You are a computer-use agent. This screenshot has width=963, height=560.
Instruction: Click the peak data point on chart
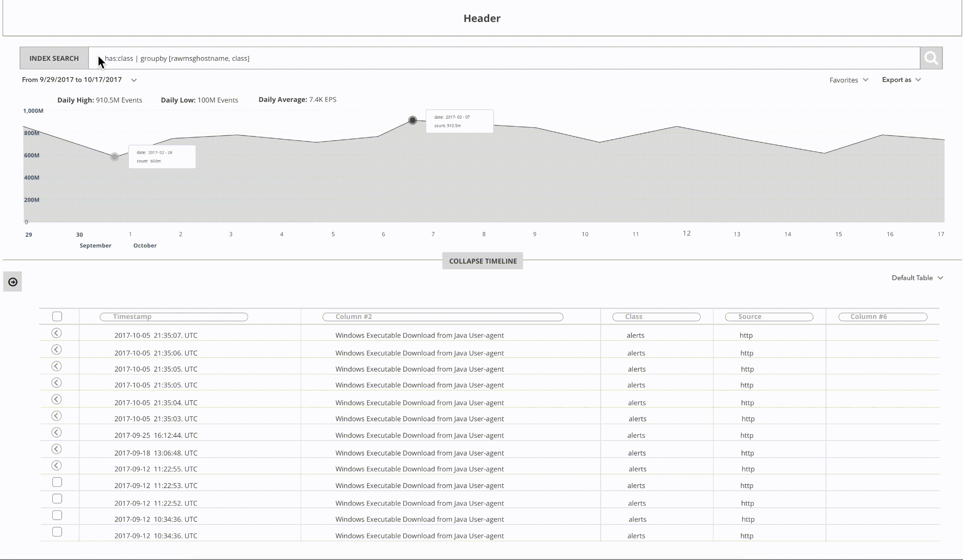(x=413, y=120)
